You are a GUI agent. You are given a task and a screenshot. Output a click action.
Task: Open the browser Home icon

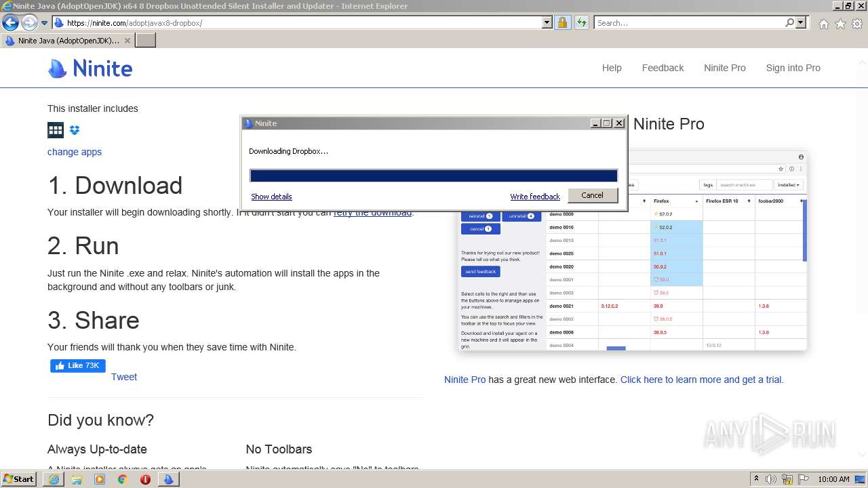(x=823, y=24)
